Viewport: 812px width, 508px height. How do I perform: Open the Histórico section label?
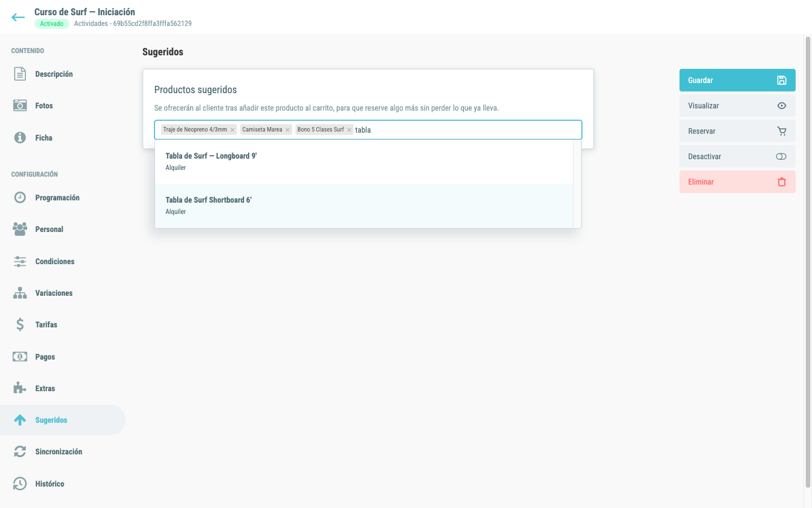[x=50, y=484]
